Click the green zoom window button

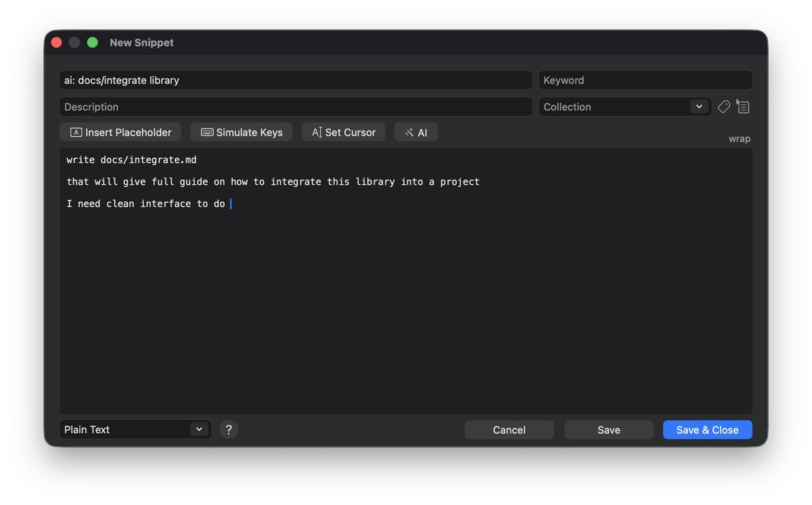(93, 43)
